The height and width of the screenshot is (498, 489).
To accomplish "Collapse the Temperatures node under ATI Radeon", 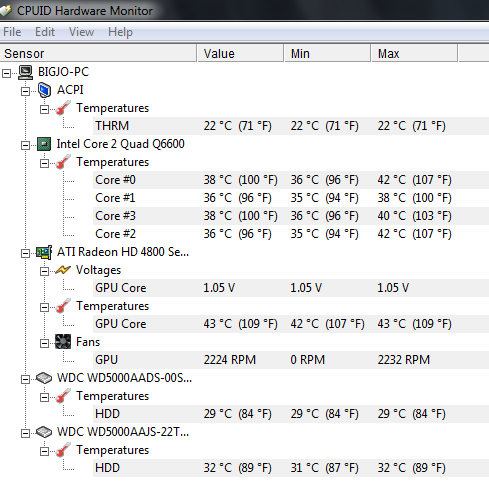I will click(44, 307).
